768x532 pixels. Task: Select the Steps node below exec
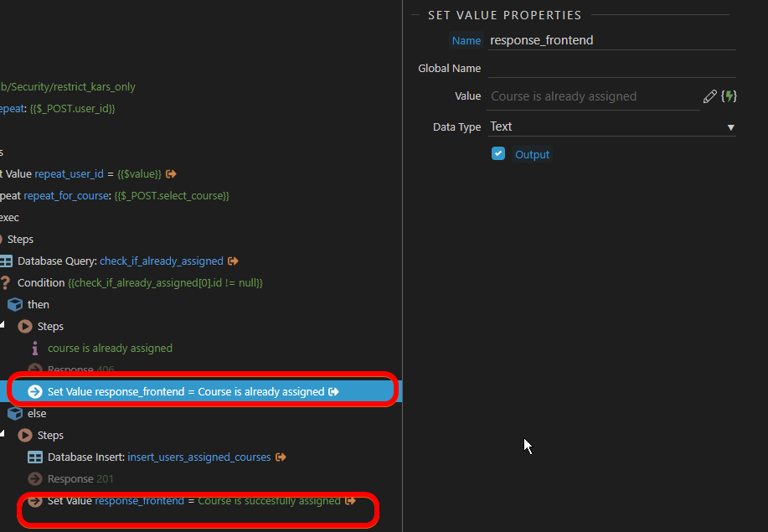[x=20, y=240]
